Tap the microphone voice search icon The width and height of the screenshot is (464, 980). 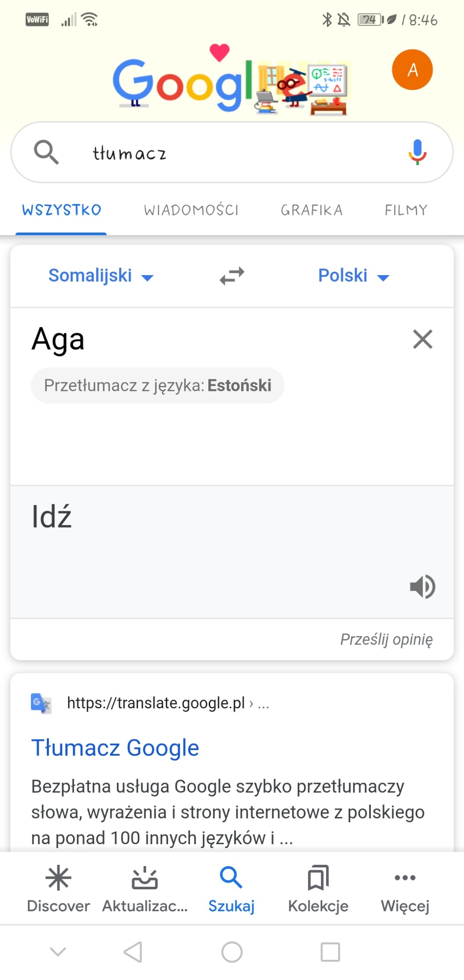click(417, 152)
